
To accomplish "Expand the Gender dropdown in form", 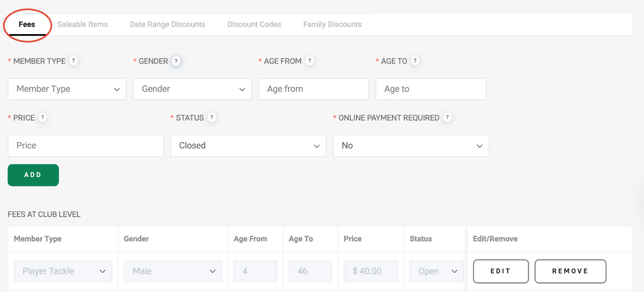I will pos(192,89).
